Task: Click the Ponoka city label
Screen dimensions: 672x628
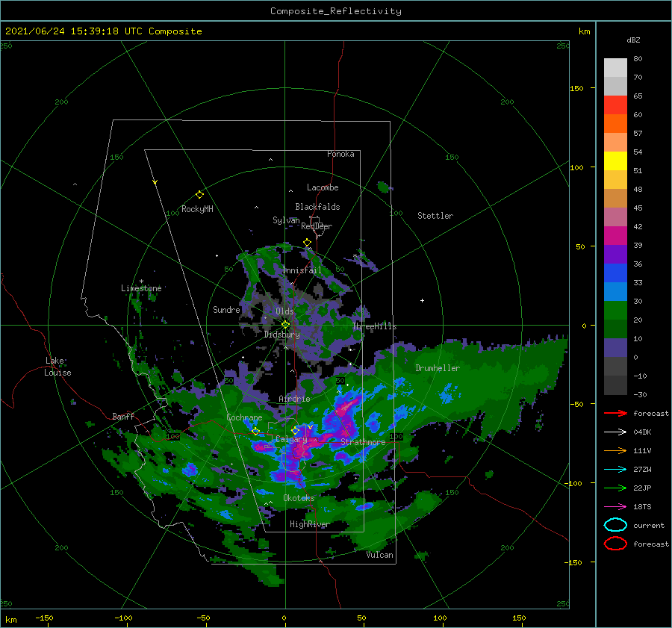Action: coord(340,154)
